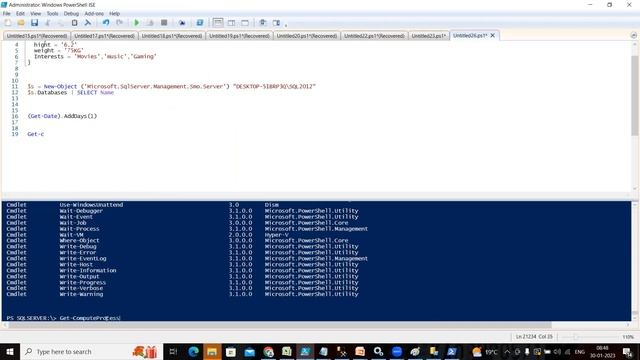The height and width of the screenshot is (360, 640).
Task: Switch to the Untitled20.ps1 (Recovered) tab
Action: pos(307,36)
